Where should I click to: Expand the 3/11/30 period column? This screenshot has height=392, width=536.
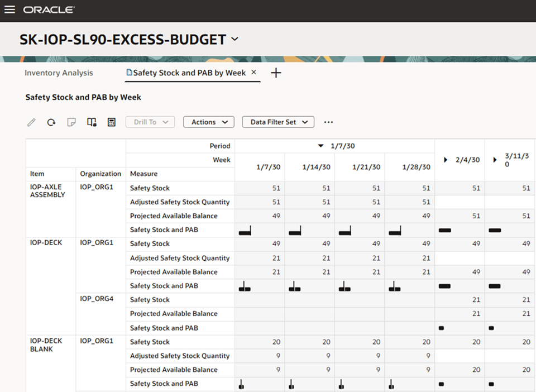(x=495, y=160)
